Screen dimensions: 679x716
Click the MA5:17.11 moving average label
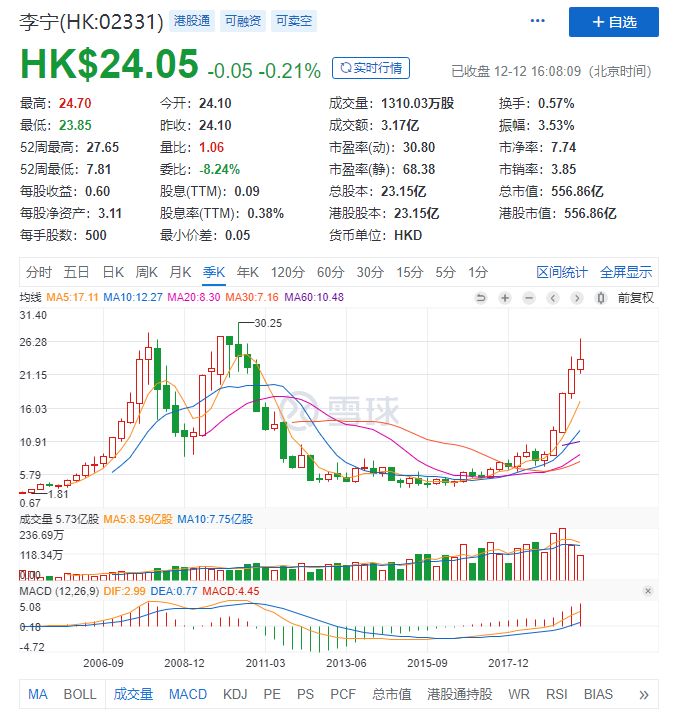click(x=72, y=297)
